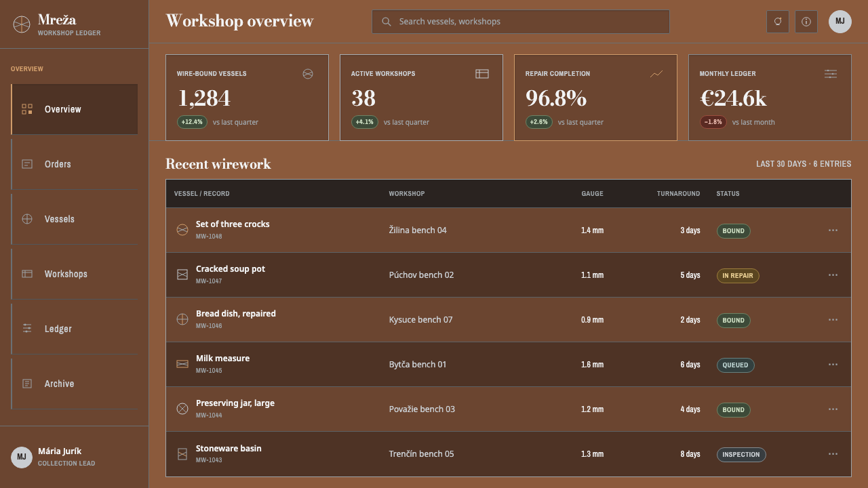This screenshot has width=868, height=488.
Task: Click the Set of three crocks vessel icon
Action: [x=182, y=230]
